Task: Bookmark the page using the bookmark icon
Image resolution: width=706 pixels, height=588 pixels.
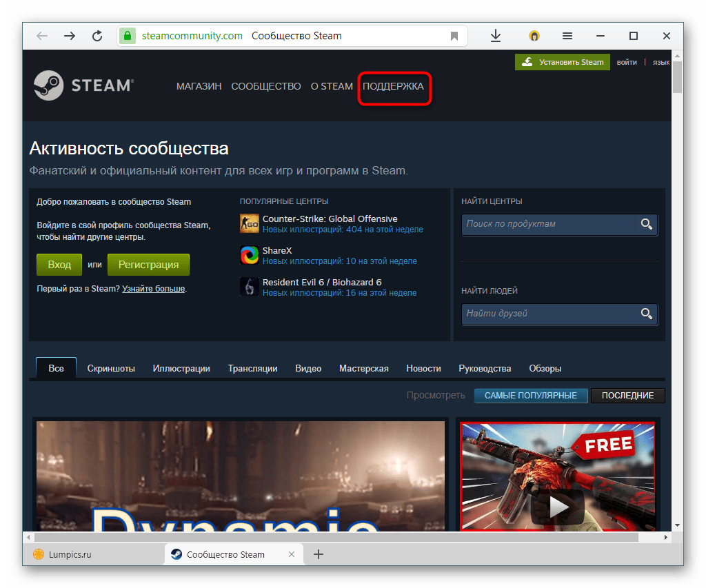Action: click(x=454, y=36)
